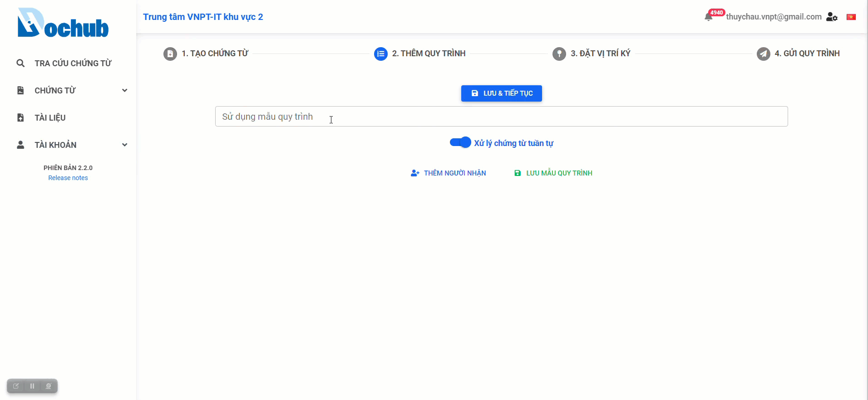Open user settings icon beside email
The width and height of the screenshot is (868, 400).
pos(832,17)
